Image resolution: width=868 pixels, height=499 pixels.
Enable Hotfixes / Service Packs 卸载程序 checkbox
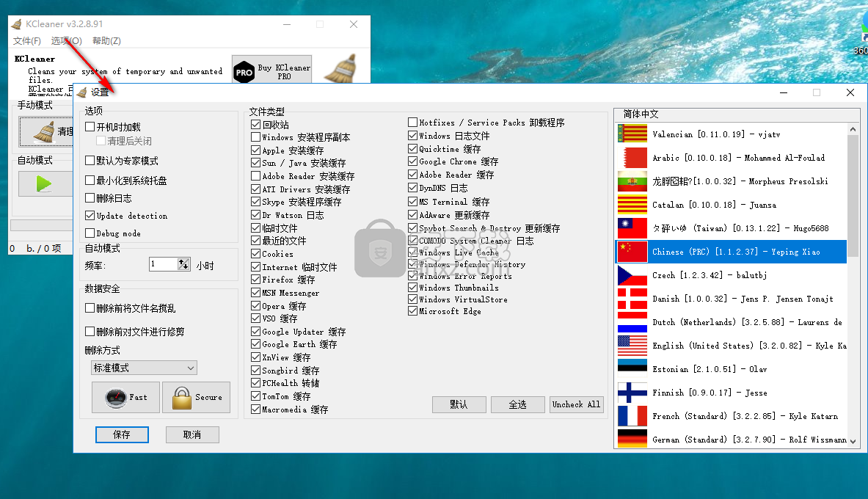click(x=413, y=123)
